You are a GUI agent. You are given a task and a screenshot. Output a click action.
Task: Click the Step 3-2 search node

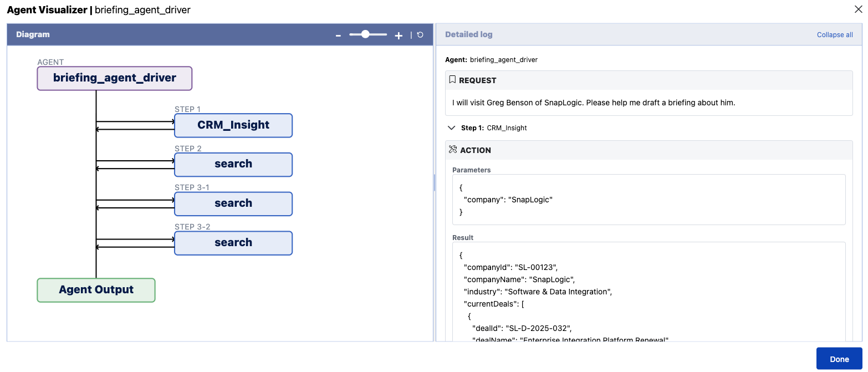click(233, 243)
